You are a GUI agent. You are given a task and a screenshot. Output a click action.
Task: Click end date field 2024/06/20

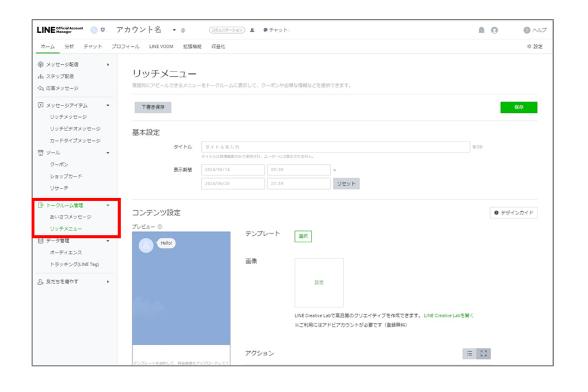click(x=233, y=183)
